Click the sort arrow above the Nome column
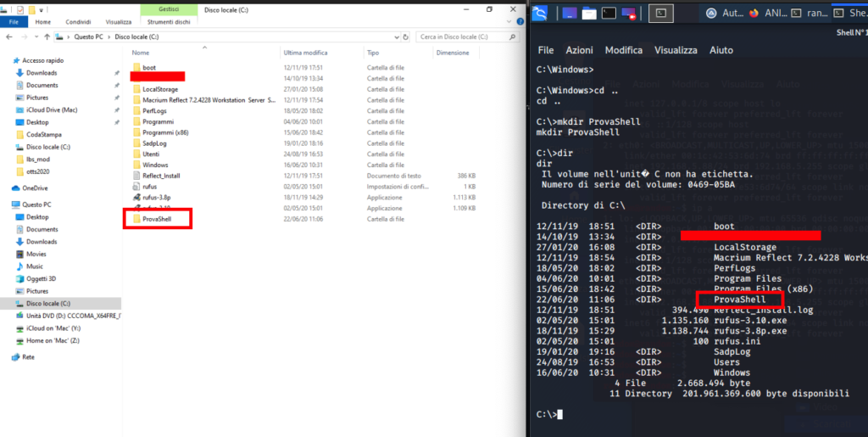The height and width of the screenshot is (437, 868). point(205,48)
